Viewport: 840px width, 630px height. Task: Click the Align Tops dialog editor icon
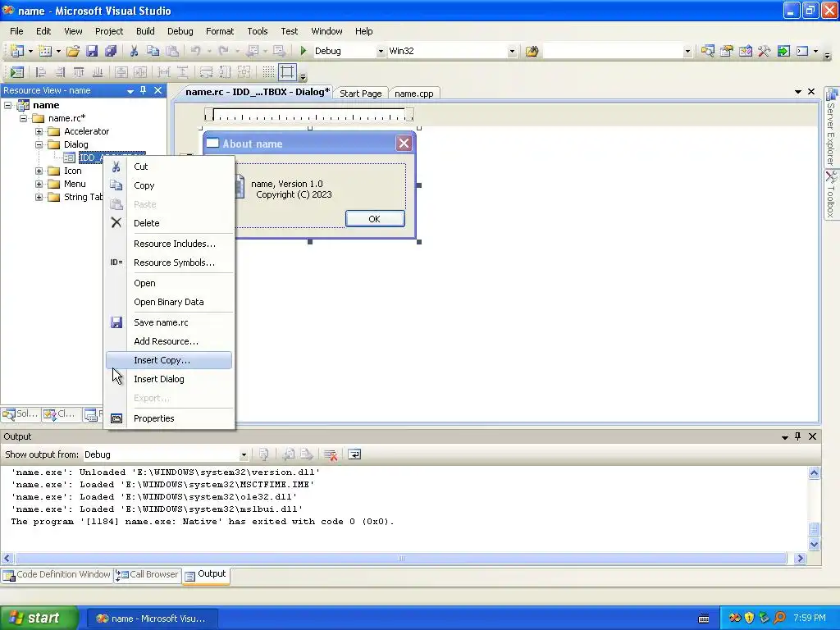tap(79, 72)
